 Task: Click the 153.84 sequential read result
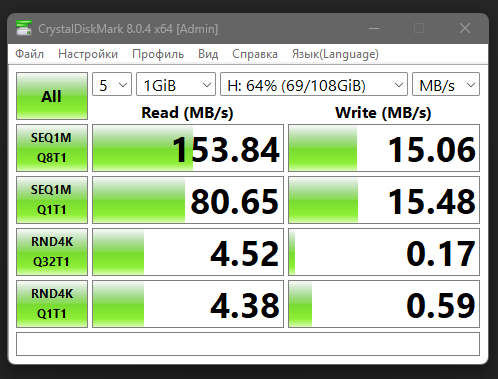188,148
